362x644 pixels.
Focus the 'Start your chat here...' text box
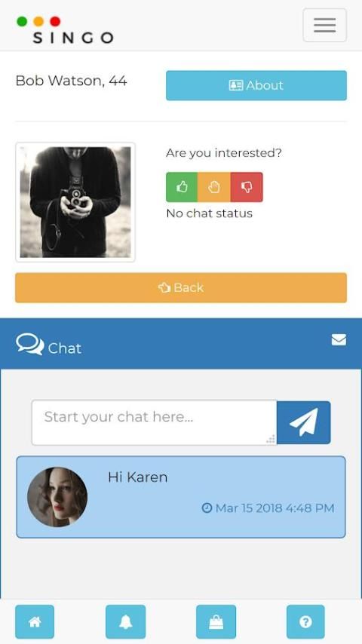tap(154, 422)
